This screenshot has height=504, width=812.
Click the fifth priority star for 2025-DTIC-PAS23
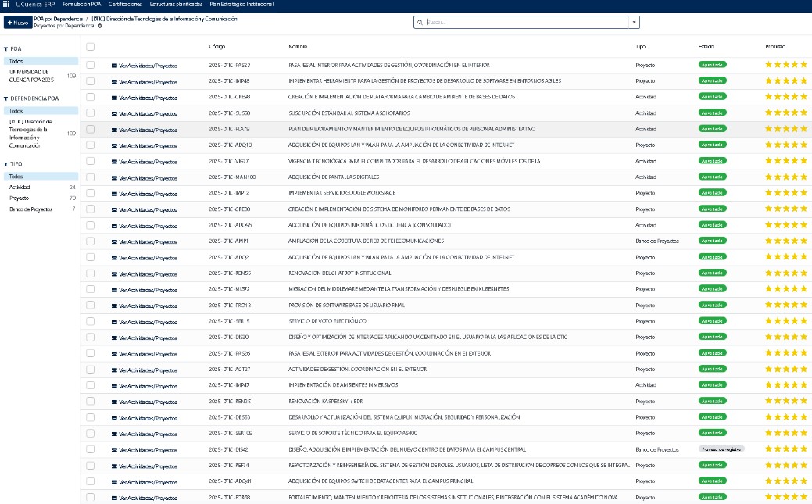[x=804, y=65]
